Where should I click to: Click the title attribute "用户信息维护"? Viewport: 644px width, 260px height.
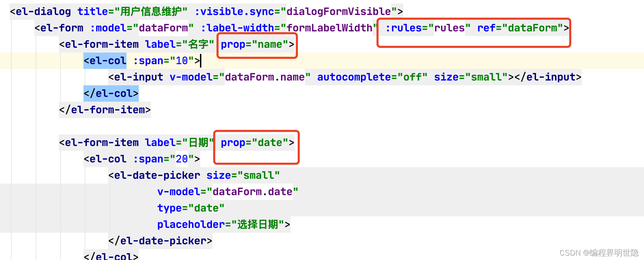tap(133, 12)
